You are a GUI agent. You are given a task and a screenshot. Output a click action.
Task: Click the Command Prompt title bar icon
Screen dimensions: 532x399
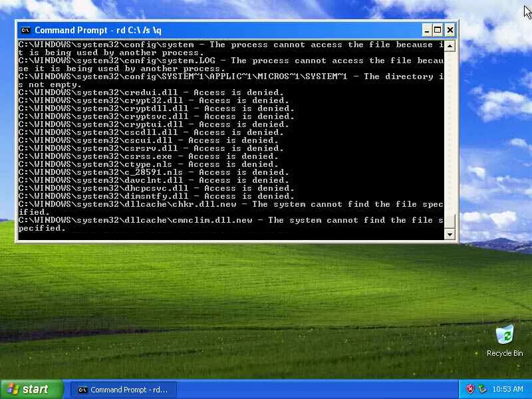pyautogui.click(x=26, y=31)
